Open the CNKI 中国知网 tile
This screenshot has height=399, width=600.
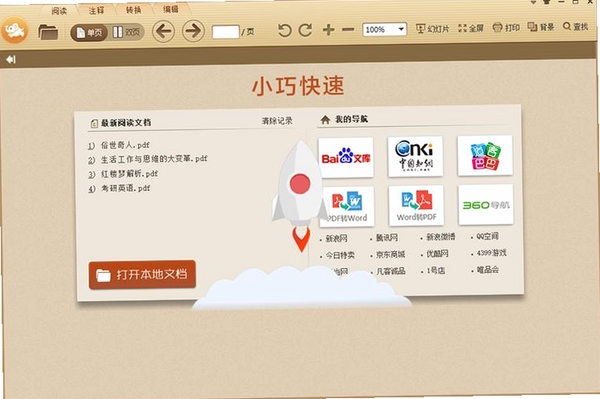click(x=415, y=156)
